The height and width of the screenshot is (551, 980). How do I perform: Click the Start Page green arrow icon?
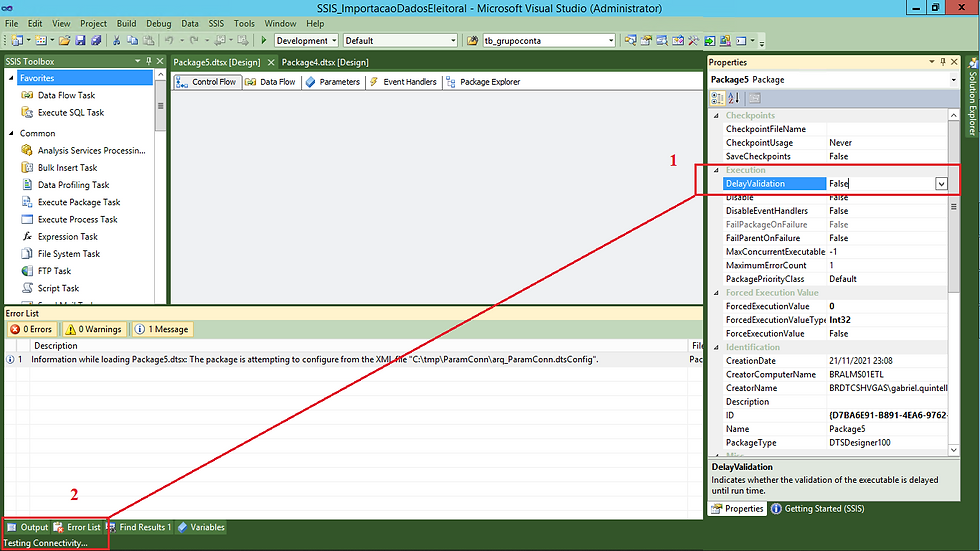pos(710,41)
